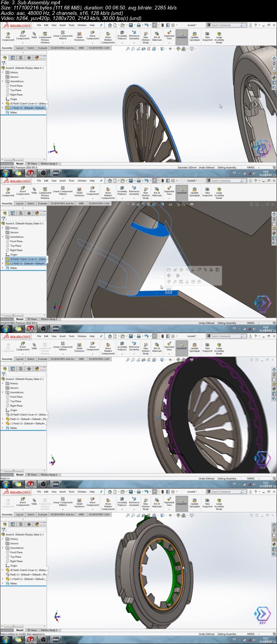Open Exploded View dropdown arrow in top frame

coord(169,43)
